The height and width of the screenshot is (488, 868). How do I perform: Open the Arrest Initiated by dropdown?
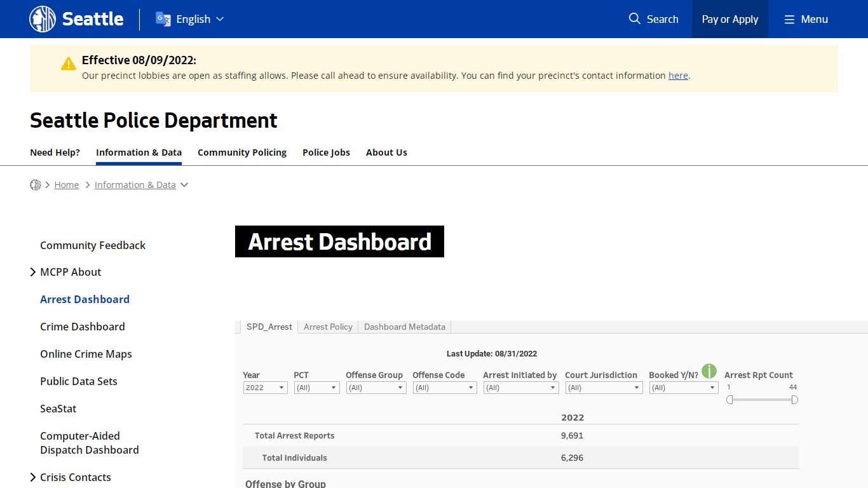(x=521, y=388)
